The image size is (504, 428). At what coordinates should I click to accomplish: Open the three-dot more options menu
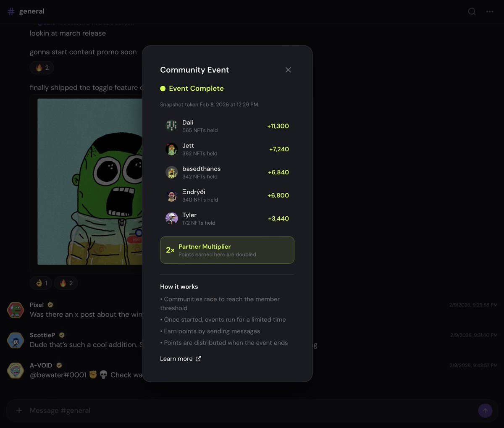tap(490, 11)
